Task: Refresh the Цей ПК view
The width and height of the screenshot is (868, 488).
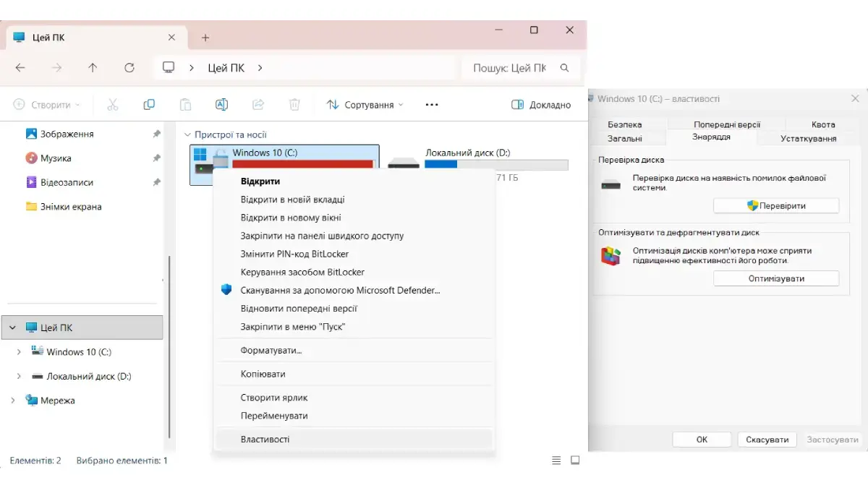Action: (x=129, y=68)
